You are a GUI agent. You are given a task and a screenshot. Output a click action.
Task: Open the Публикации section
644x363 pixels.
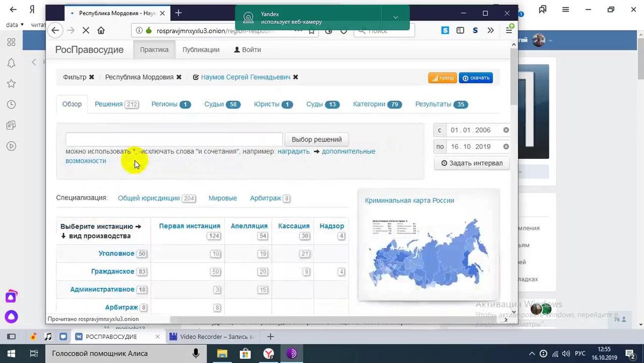click(201, 49)
